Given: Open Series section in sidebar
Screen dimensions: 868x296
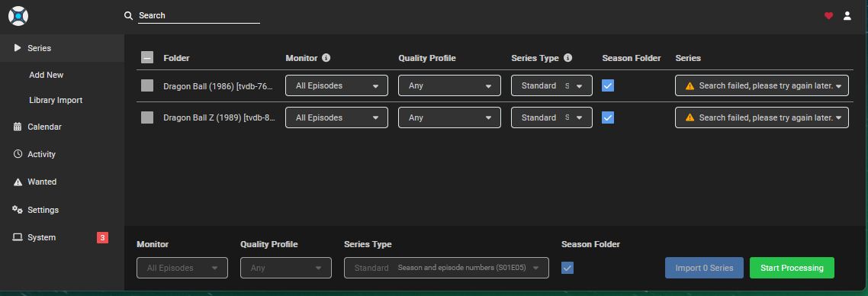Looking at the screenshot, I should coord(62,48).
